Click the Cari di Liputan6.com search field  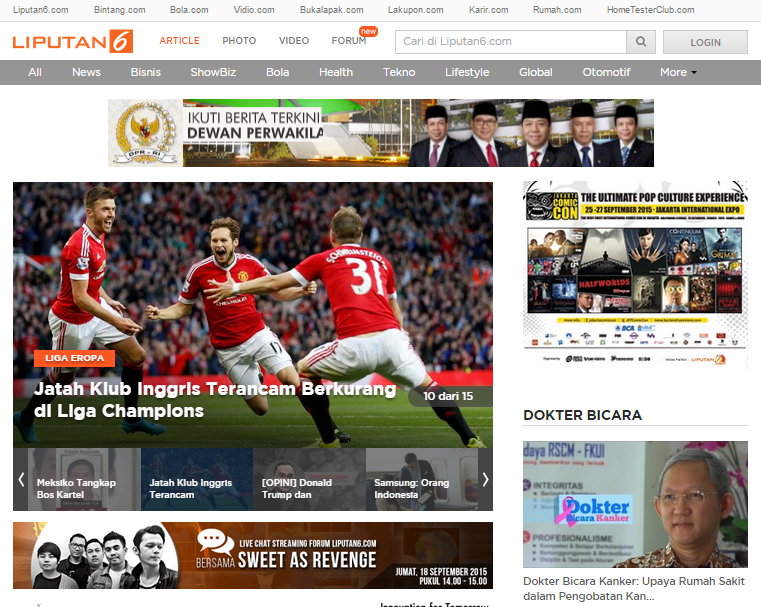[511, 42]
